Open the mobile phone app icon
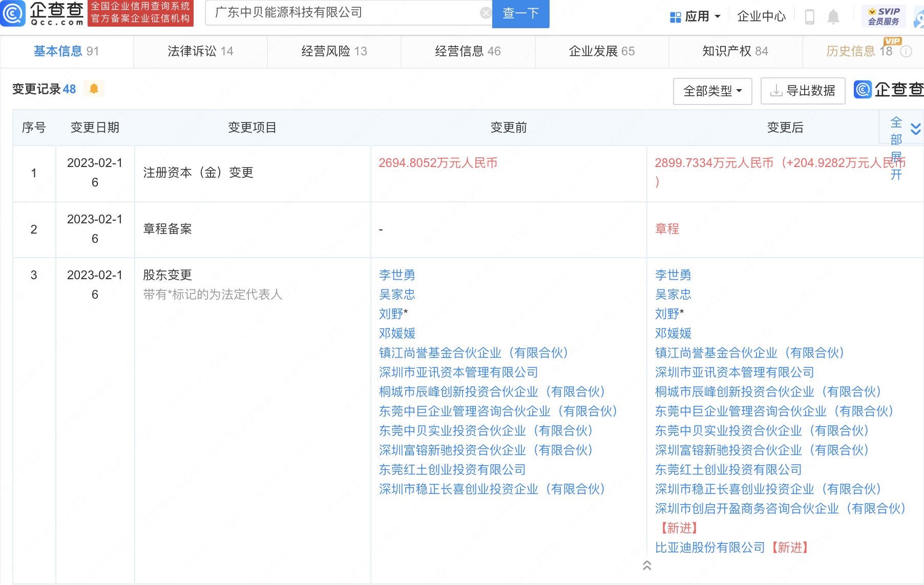Viewport: 924px width, 585px height. click(x=810, y=17)
